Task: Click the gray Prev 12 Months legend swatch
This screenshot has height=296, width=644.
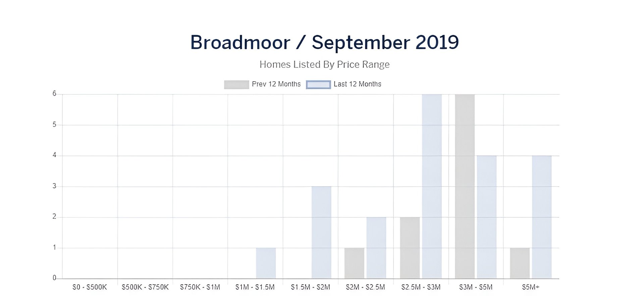Action: pyautogui.click(x=236, y=84)
